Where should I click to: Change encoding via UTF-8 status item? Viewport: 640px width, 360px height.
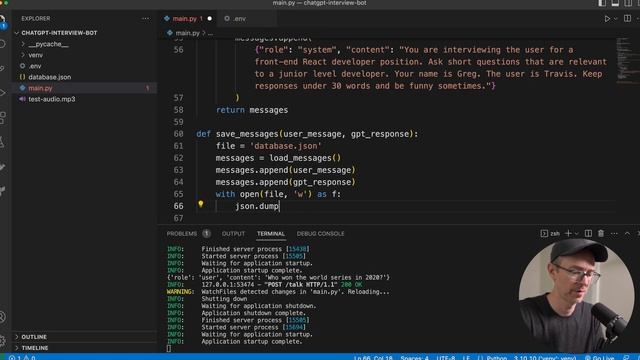point(446,358)
